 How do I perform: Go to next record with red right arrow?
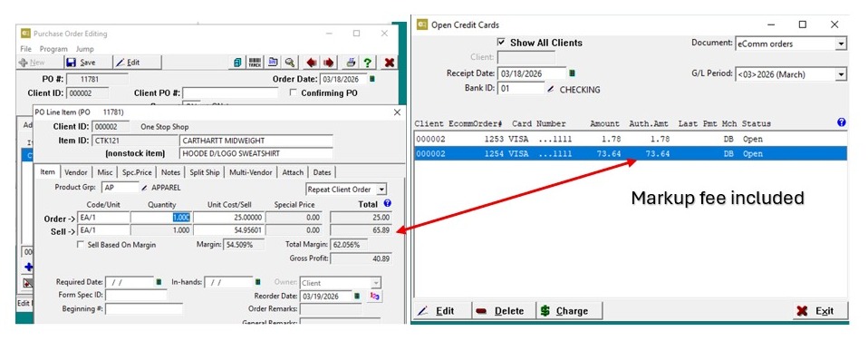[x=329, y=63]
